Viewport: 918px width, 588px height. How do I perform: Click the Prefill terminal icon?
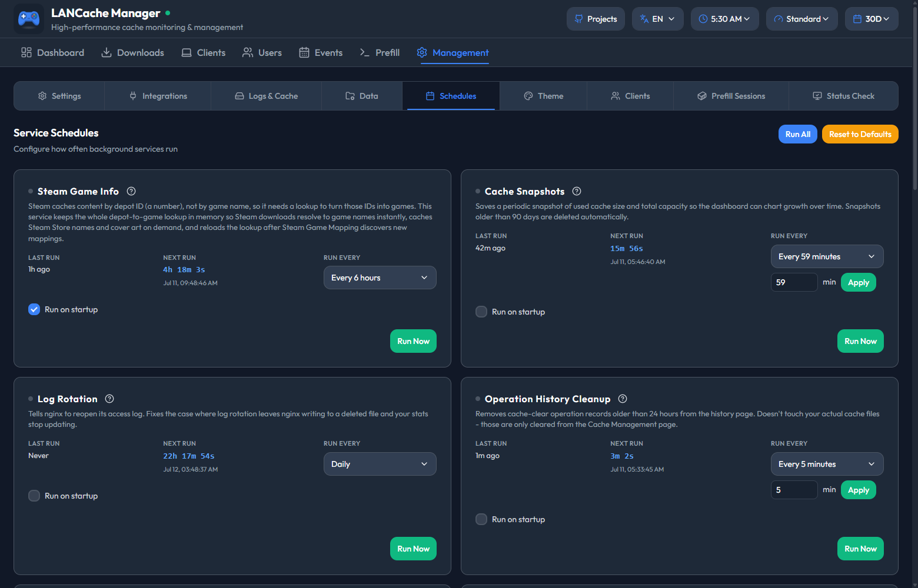[365, 52]
